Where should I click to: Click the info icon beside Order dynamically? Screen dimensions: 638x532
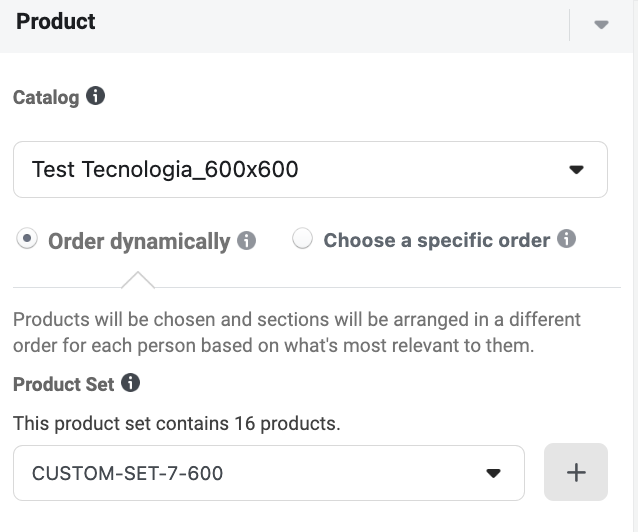point(247,240)
